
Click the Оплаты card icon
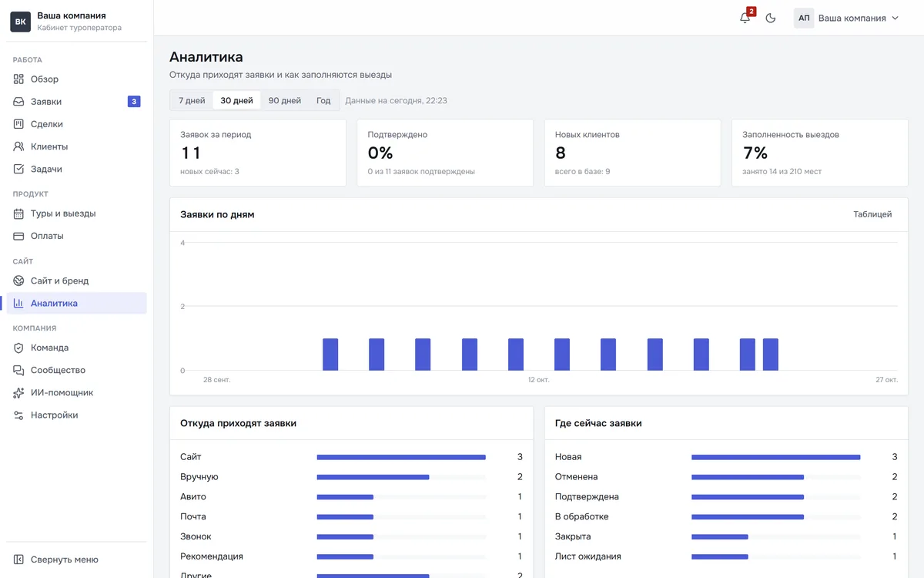(x=18, y=236)
